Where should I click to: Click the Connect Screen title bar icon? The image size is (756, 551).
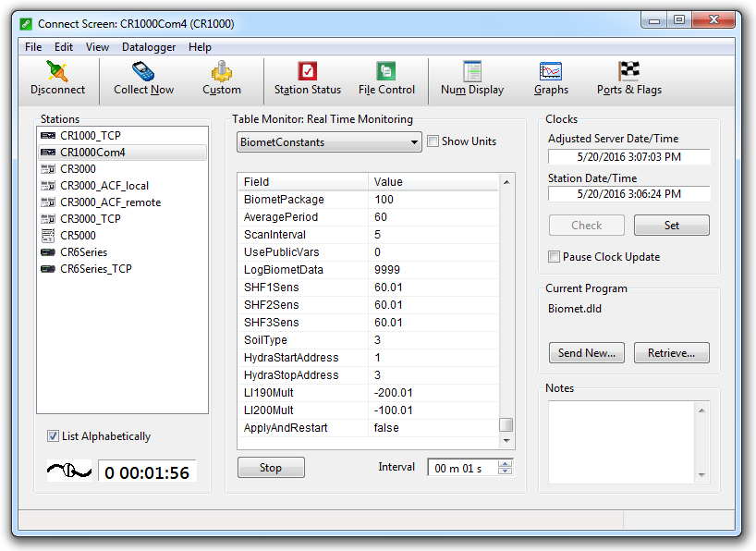coord(26,24)
